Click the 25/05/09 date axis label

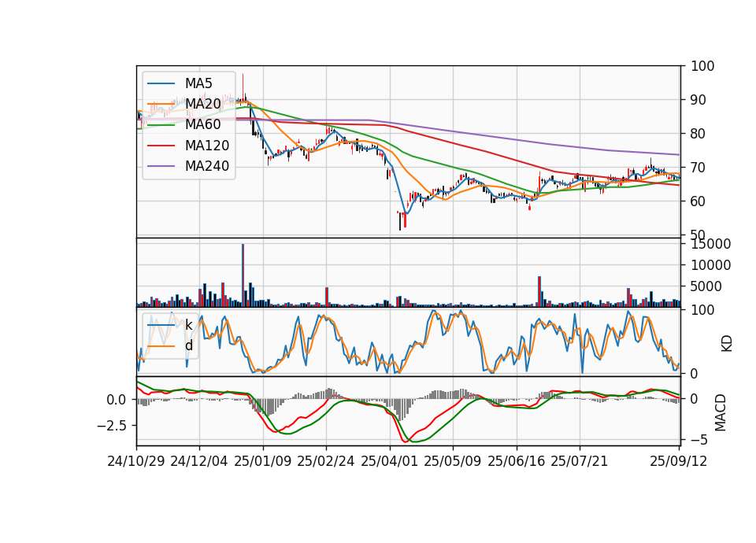point(453,462)
